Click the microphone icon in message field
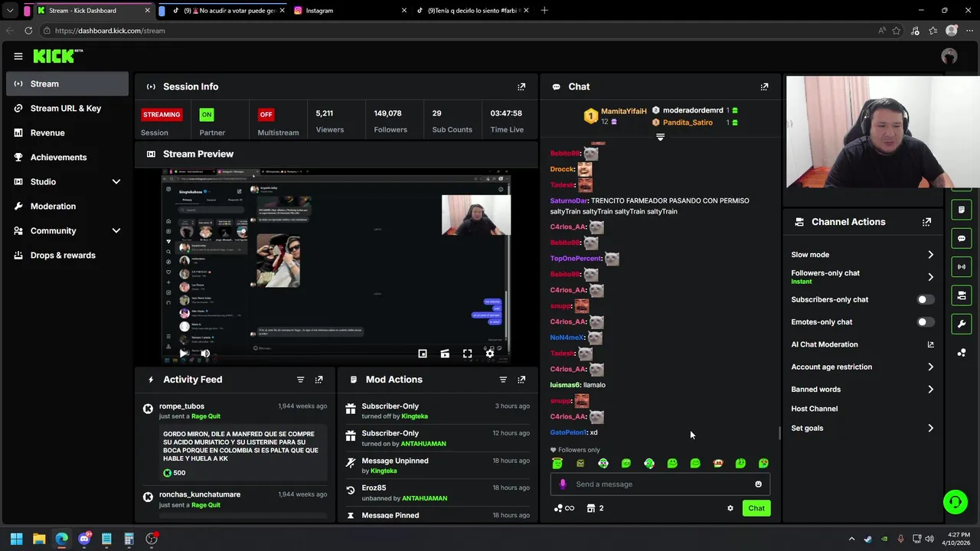Viewport: 980px width, 551px height. pos(563,484)
